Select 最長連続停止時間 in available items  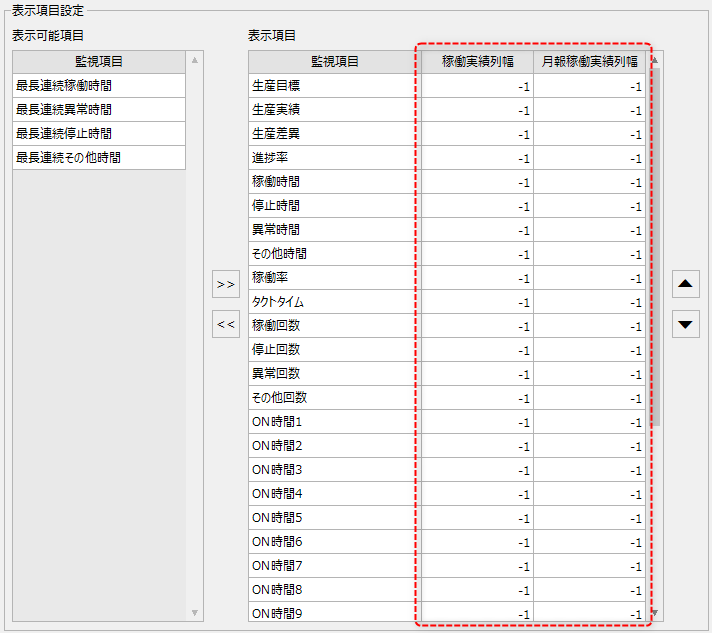point(99,134)
